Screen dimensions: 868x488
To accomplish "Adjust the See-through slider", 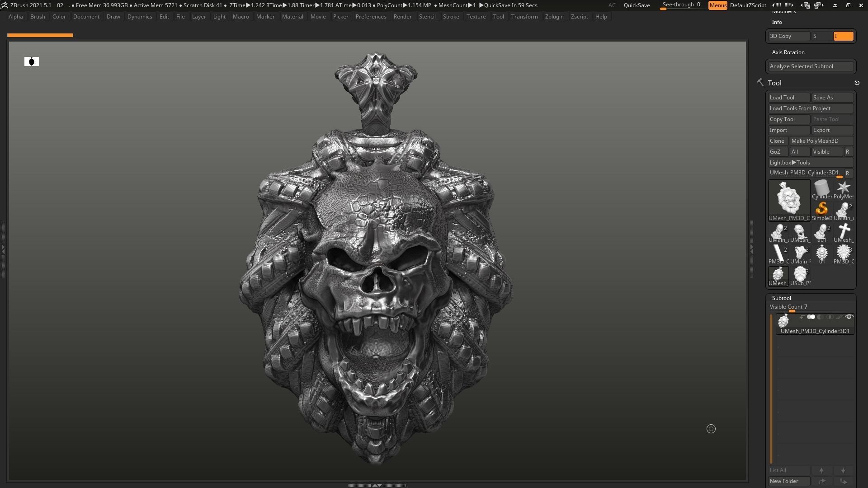I will click(x=681, y=5).
